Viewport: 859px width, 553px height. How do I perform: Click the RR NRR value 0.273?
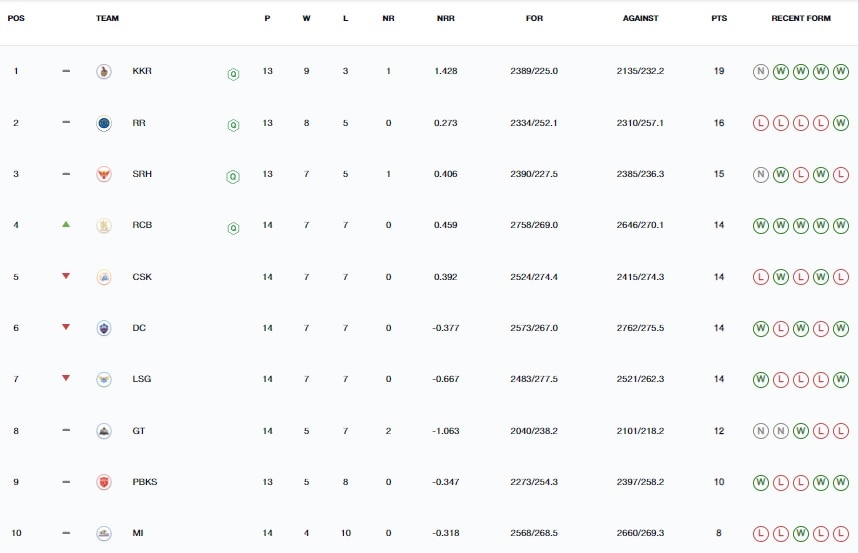coord(445,123)
